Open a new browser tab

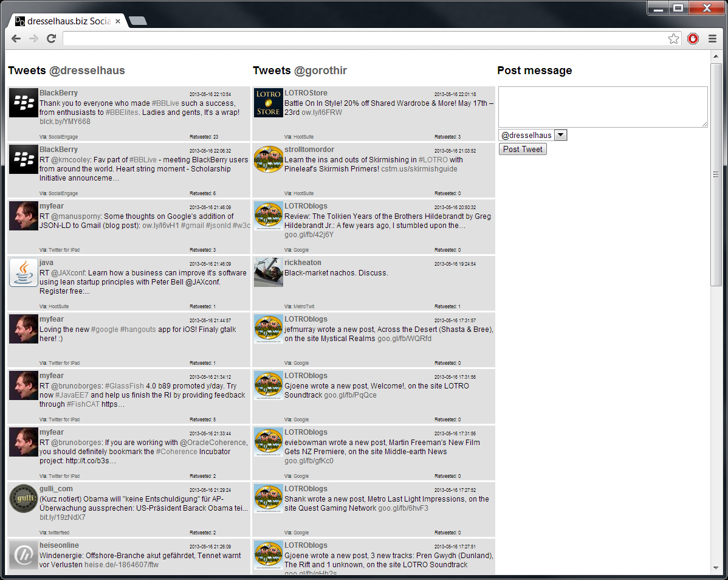point(138,21)
